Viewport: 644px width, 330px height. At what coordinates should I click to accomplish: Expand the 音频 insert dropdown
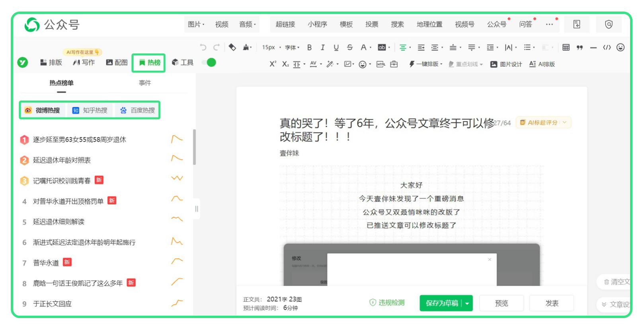[247, 24]
